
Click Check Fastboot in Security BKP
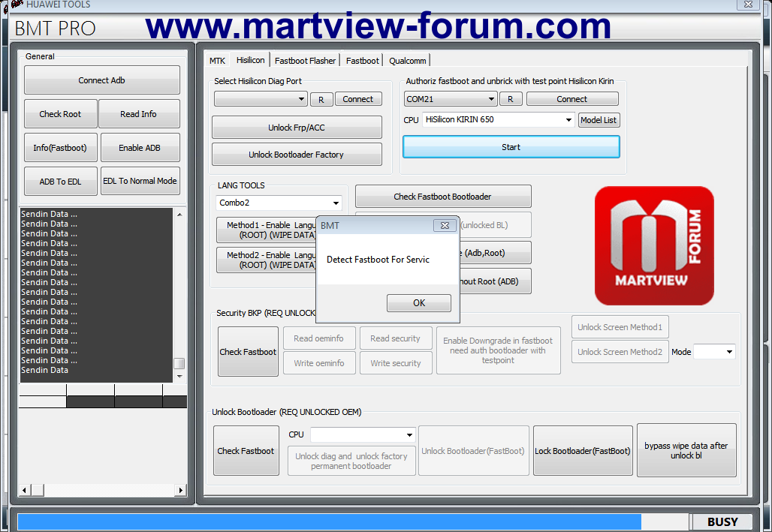248,352
